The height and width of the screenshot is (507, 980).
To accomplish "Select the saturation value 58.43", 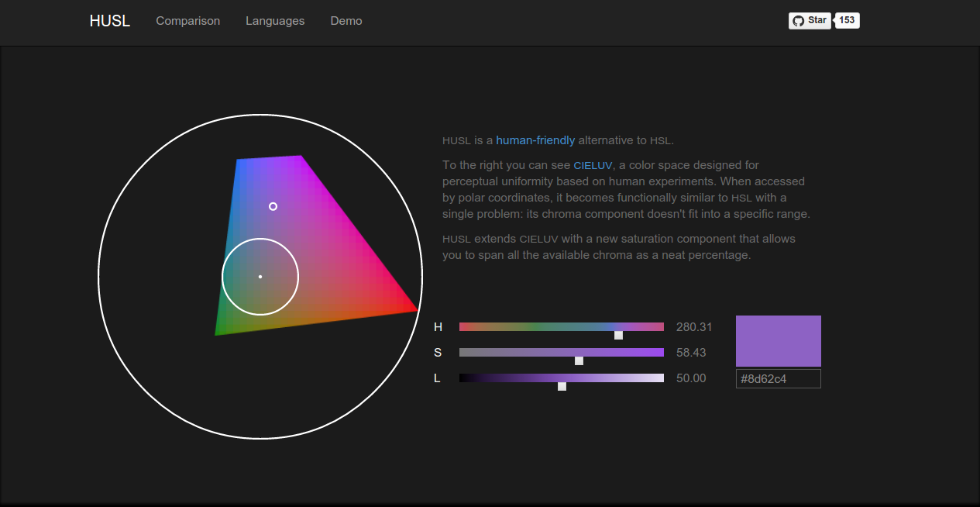I will click(x=691, y=353).
